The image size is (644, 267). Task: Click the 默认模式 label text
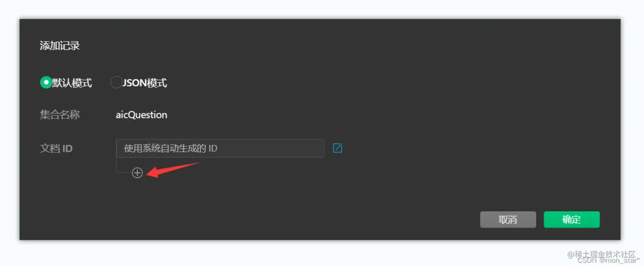[x=72, y=83]
